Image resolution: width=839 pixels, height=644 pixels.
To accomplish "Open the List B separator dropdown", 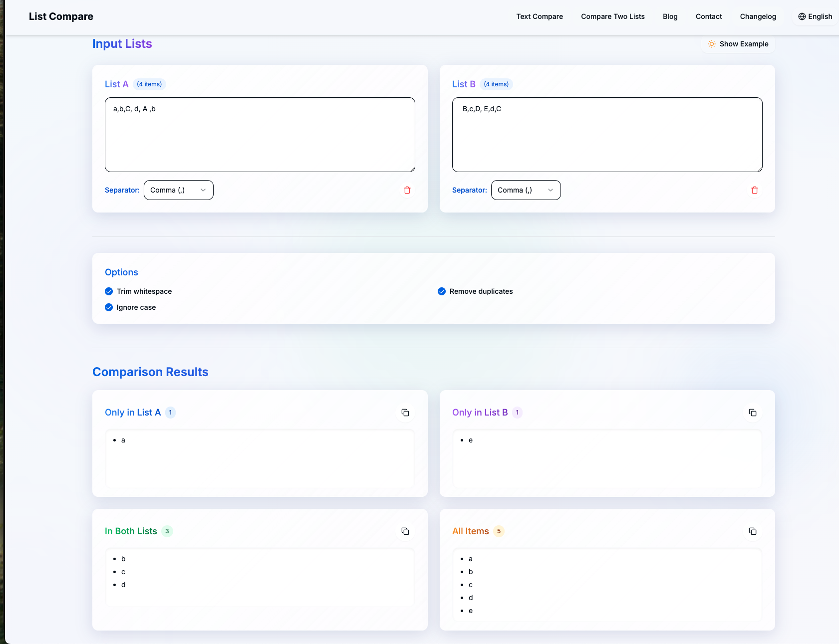I will [526, 190].
